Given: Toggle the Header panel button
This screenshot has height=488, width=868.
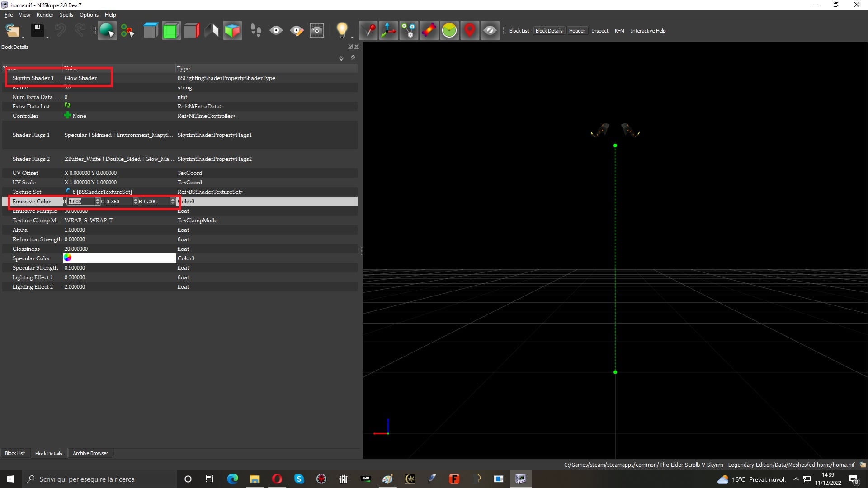Looking at the screenshot, I should pyautogui.click(x=577, y=31).
